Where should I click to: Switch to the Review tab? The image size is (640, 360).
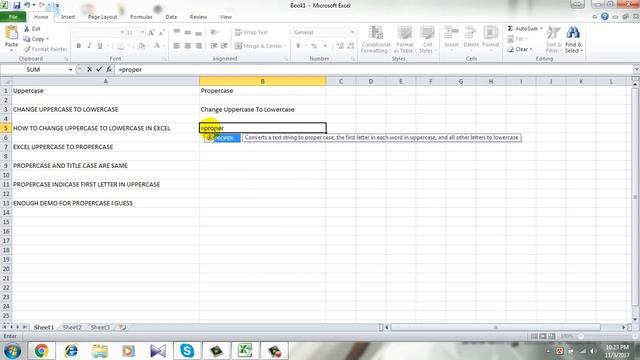point(198,17)
